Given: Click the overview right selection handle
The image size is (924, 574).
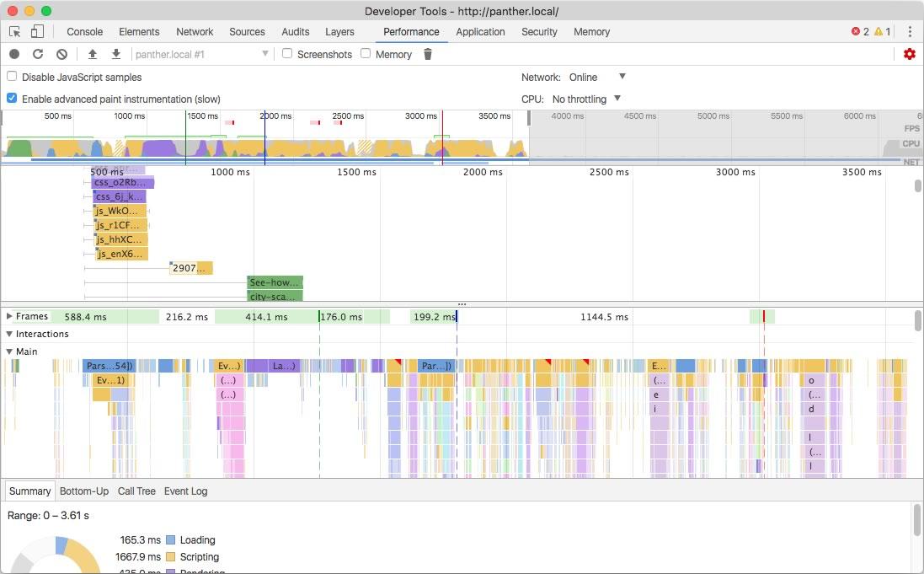Looking at the screenshot, I should tap(529, 118).
